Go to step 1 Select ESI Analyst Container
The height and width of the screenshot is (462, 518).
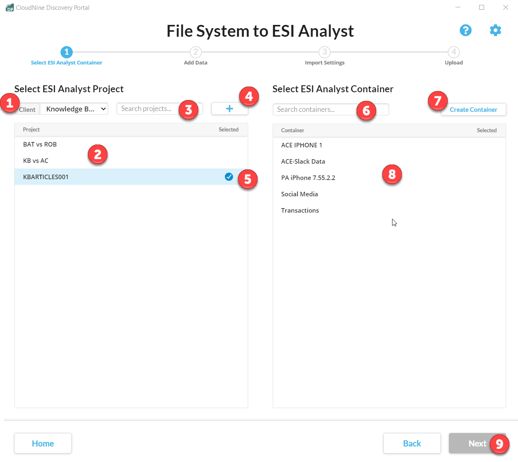point(66,56)
